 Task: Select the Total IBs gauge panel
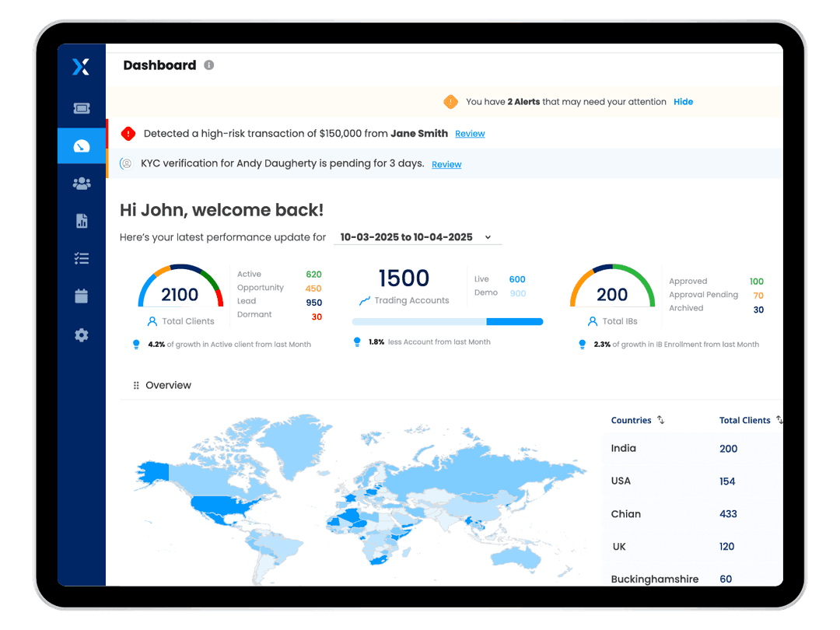(x=612, y=296)
